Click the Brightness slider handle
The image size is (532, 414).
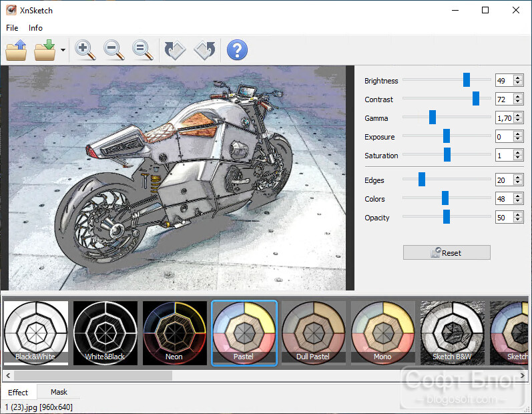click(x=467, y=79)
